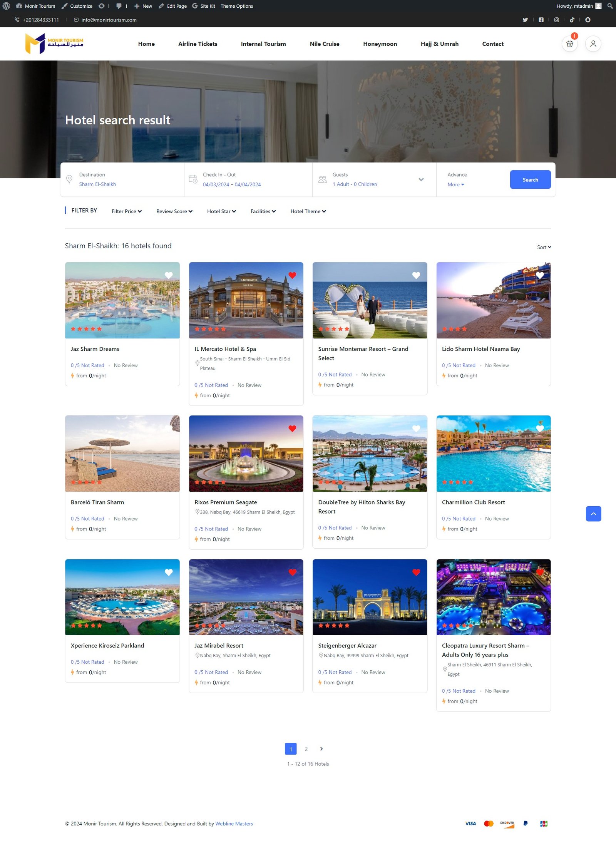Viewport: 616px width, 842px height.
Task: Click the scroll-to-top arrow button
Action: [593, 514]
